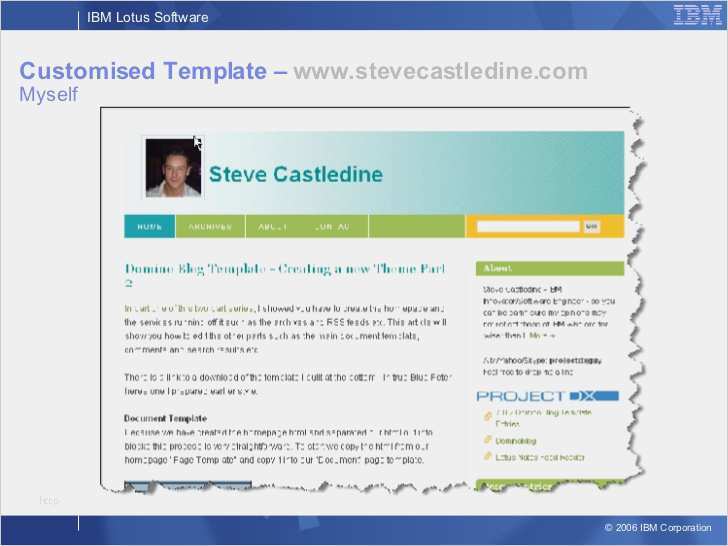This screenshot has width=728, height=546.
Task: Select the Contact navigation tab
Action: 332,226
